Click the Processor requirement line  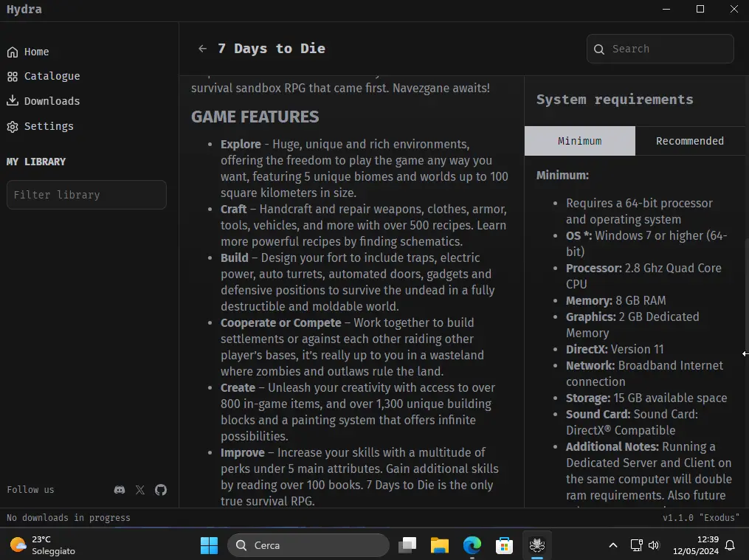pos(644,276)
